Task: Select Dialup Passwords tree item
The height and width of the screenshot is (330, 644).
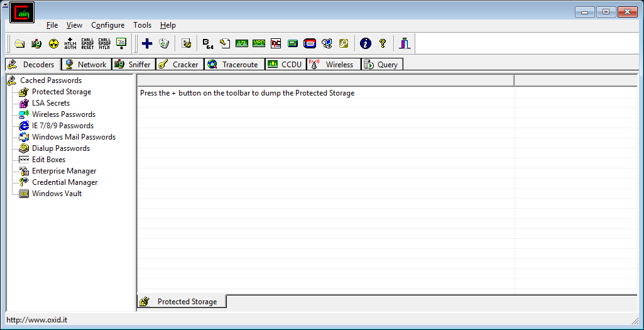Action: (x=61, y=148)
